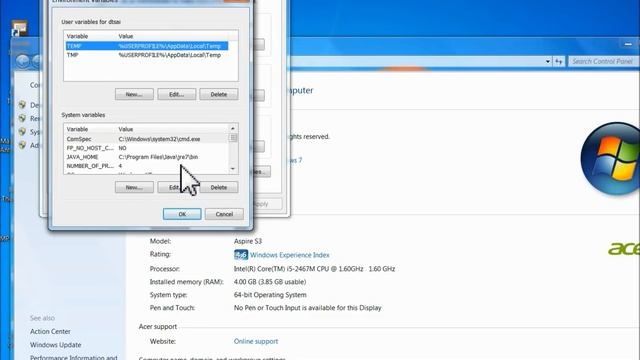Click Edit button under User variables
Image resolution: width=640 pixels, height=360 pixels.
click(x=177, y=94)
